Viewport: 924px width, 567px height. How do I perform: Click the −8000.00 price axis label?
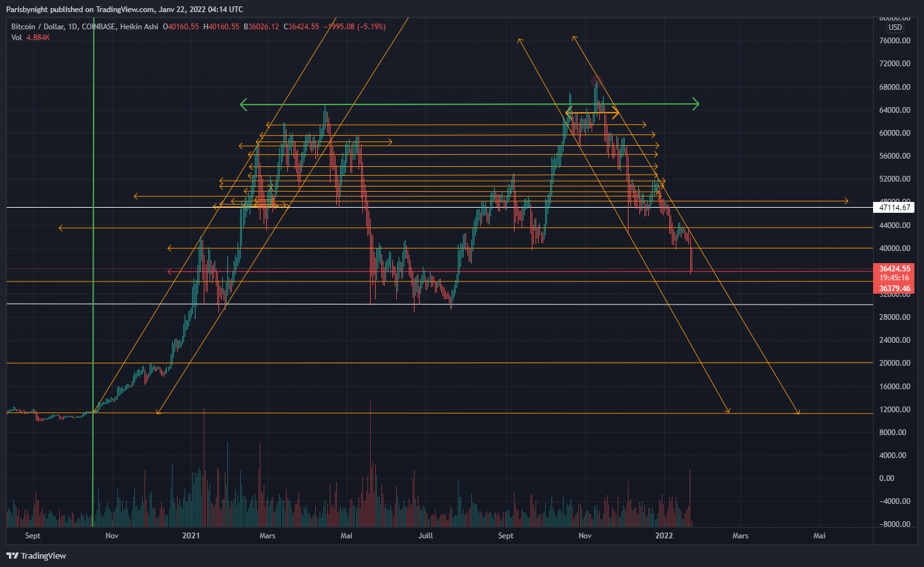click(894, 524)
